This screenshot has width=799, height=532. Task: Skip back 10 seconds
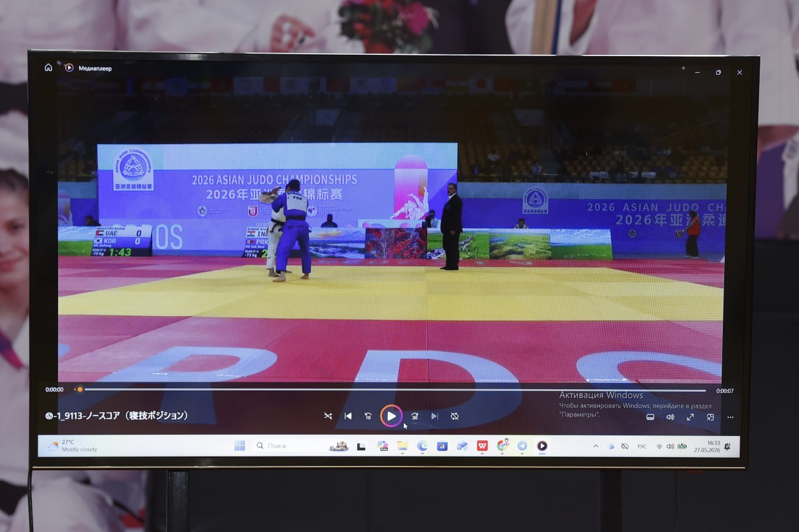click(x=368, y=416)
